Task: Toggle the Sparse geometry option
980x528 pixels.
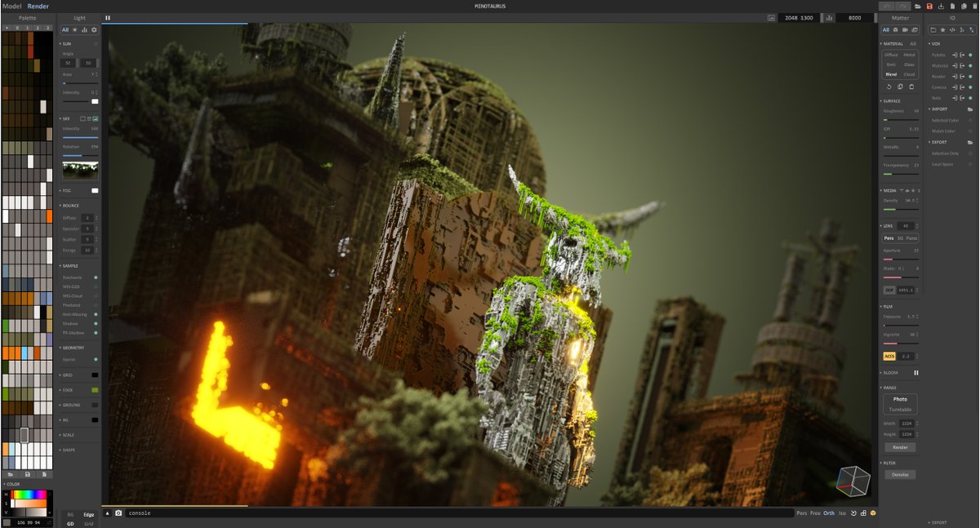Action: pos(96,359)
